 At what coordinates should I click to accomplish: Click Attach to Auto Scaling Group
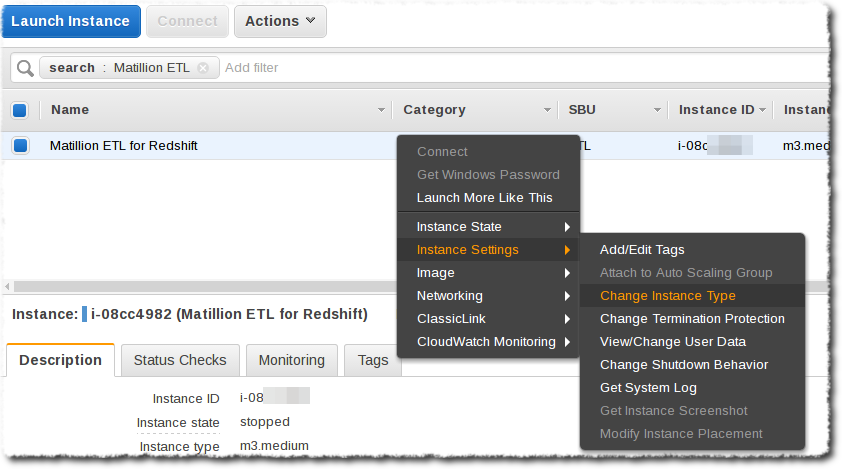pyautogui.click(x=692, y=273)
